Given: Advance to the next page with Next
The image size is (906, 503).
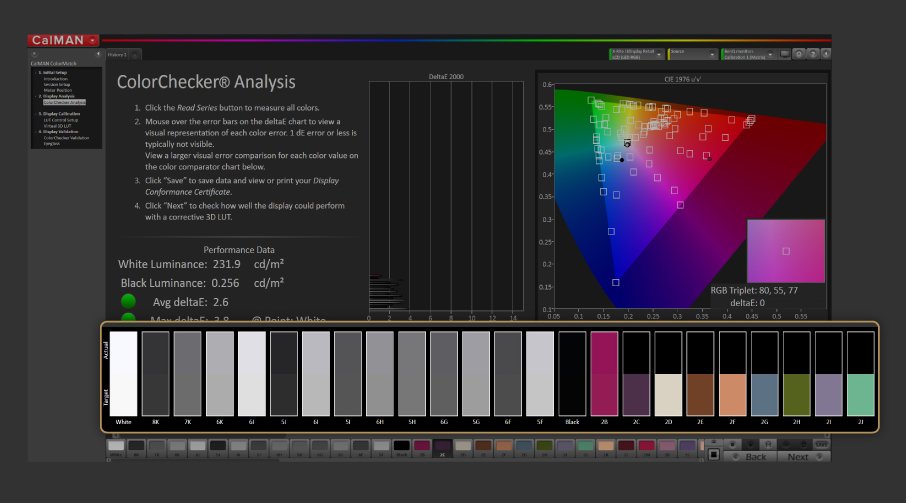Looking at the screenshot, I should click(x=803, y=456).
